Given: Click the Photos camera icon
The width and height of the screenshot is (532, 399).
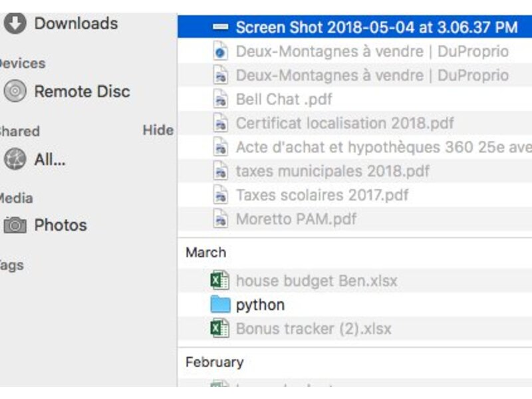Looking at the screenshot, I should click(x=15, y=225).
